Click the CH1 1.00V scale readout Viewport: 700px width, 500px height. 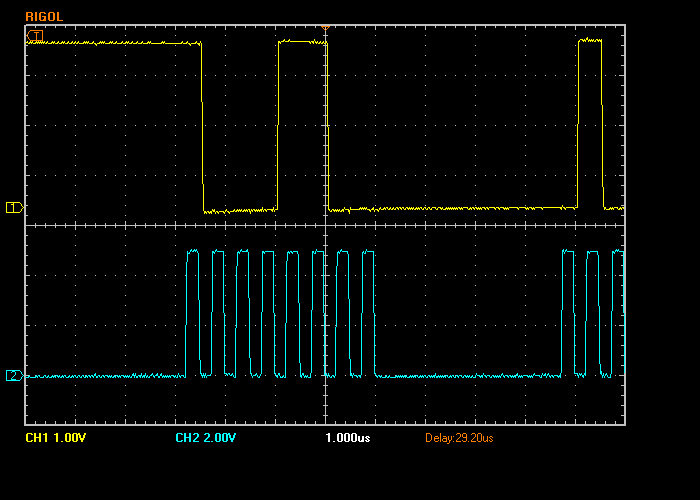click(x=55, y=438)
